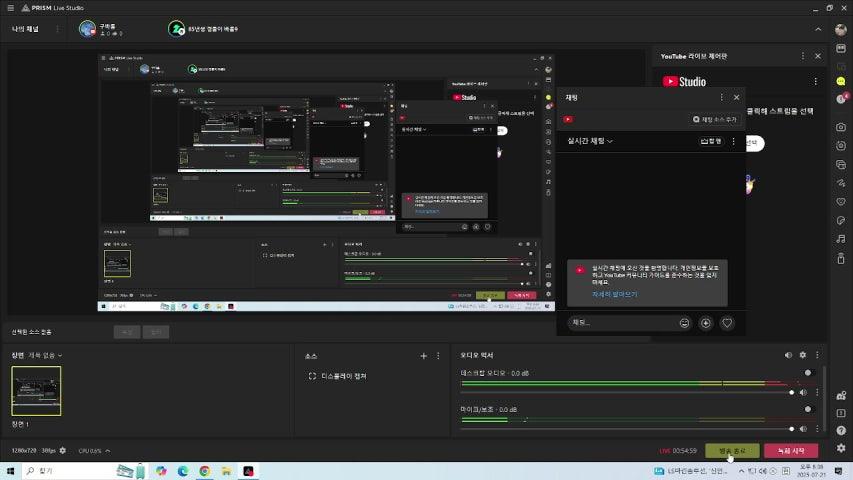Open YouTube Live control panel three-dot menu

tap(802, 56)
